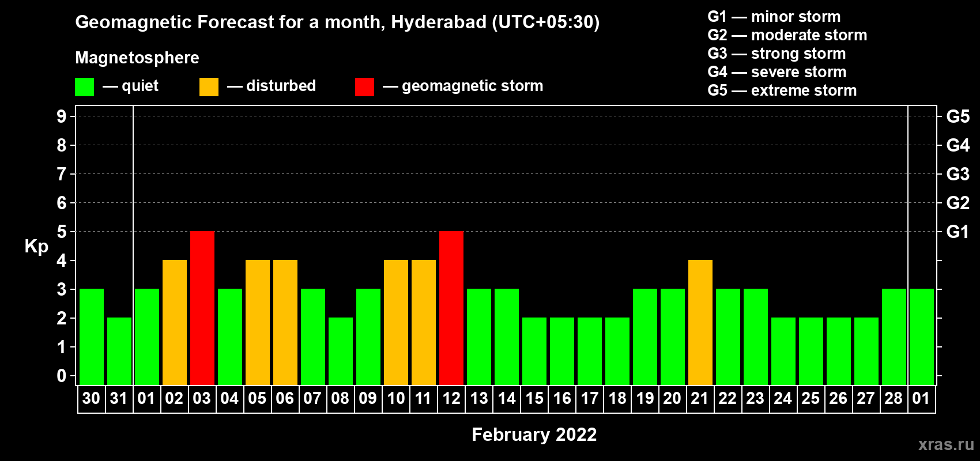Click the orange bar for February 10
This screenshot has height=461, width=980.
[x=396, y=323]
